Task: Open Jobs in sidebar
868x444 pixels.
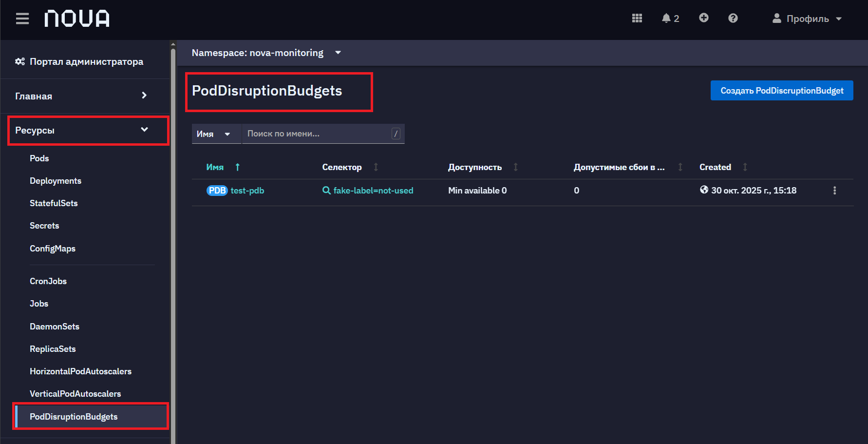Action: [x=39, y=304]
